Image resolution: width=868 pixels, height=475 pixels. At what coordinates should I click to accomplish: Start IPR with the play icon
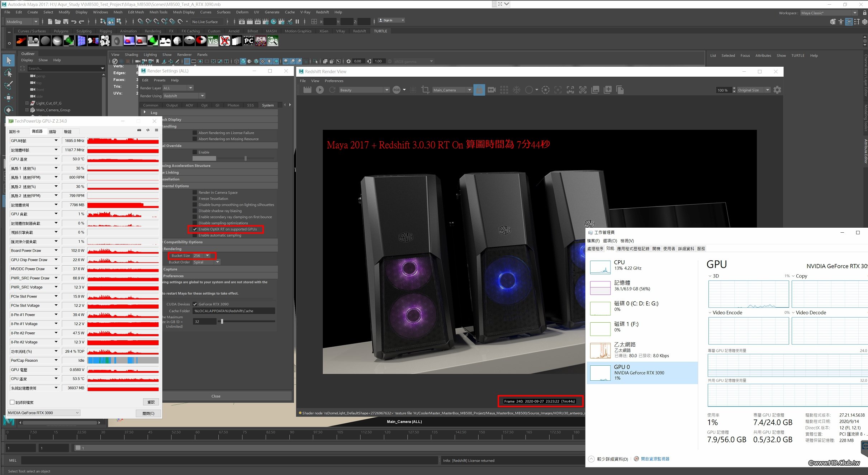(320, 90)
